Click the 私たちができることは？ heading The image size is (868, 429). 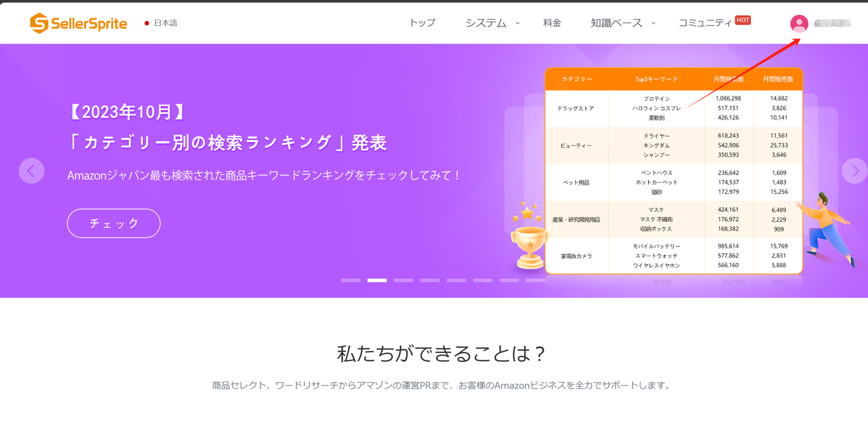441,354
